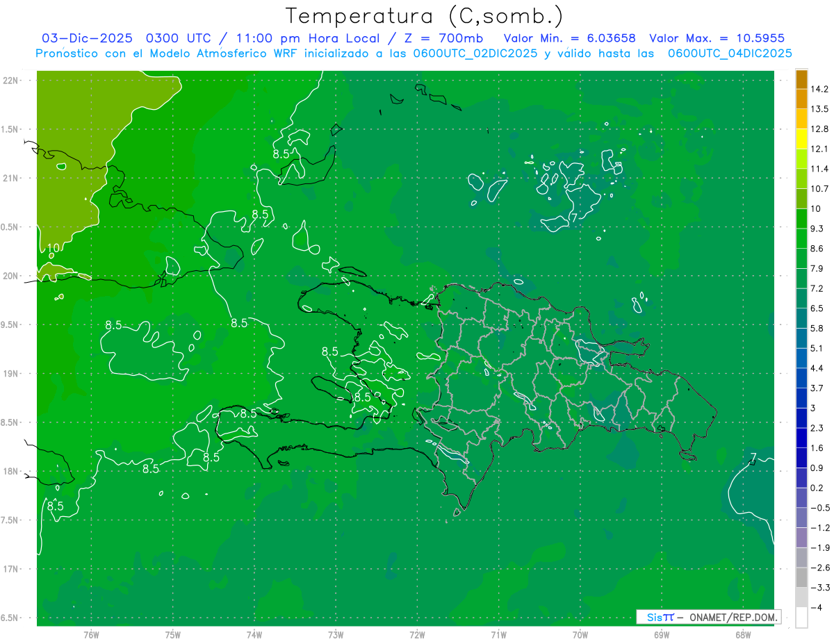Click the orange swatch above legend value 14.2
This screenshot has width=834, height=644.
(x=801, y=79)
